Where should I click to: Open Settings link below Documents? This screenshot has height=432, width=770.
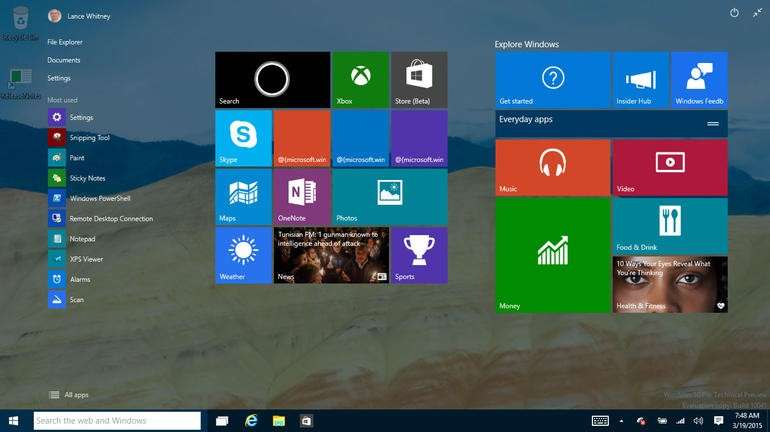point(59,78)
